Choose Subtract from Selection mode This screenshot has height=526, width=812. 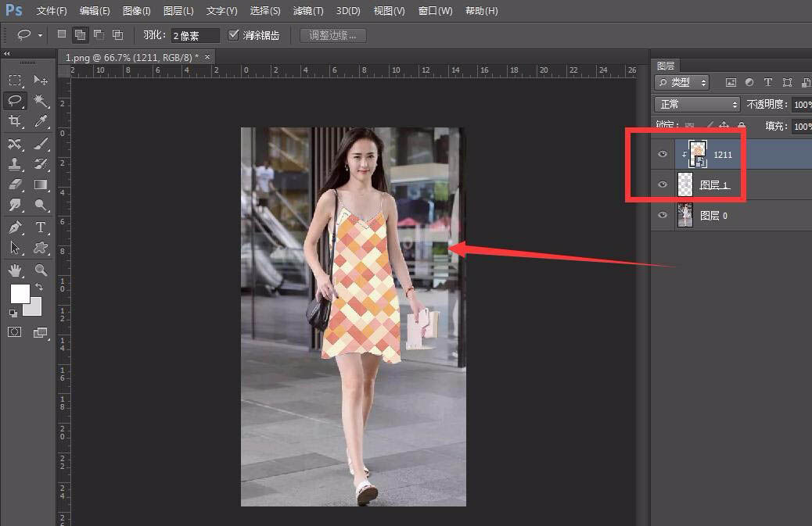point(99,34)
